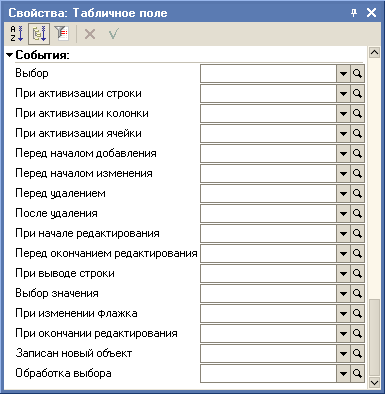This screenshot has width=385, height=394.
Task: Click the vertical scrollbar thumb
Action: coord(375,337)
